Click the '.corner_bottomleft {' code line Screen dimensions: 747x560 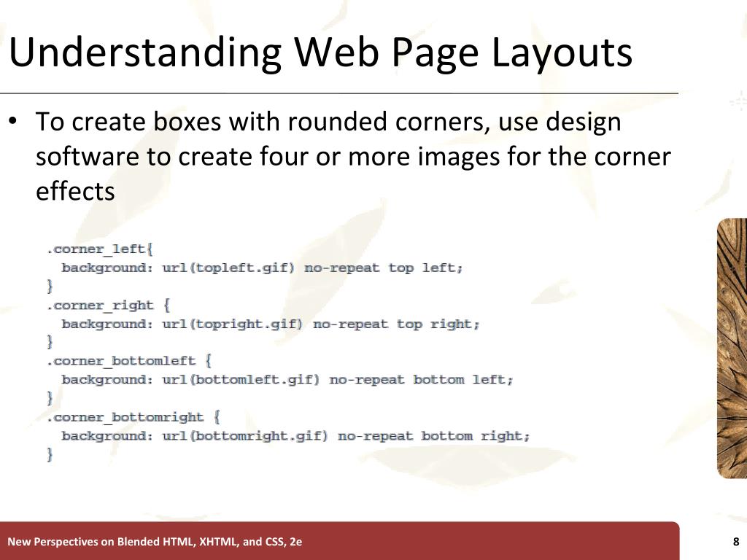tap(129, 361)
